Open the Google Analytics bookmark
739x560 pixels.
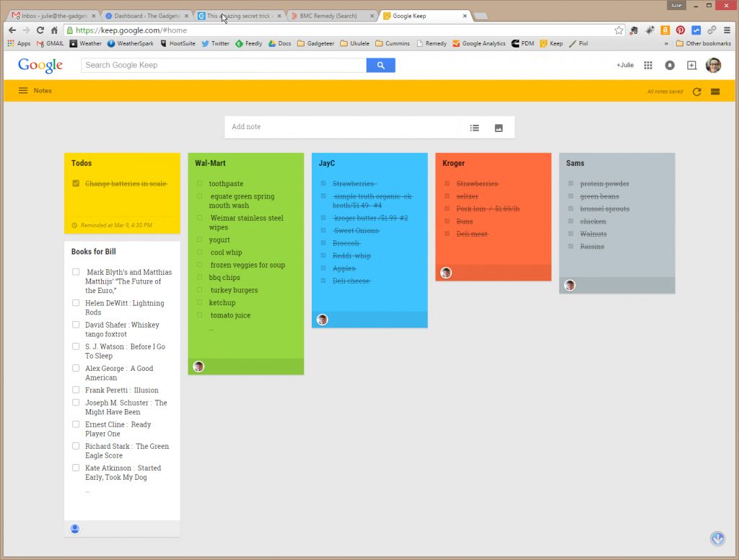tap(479, 43)
